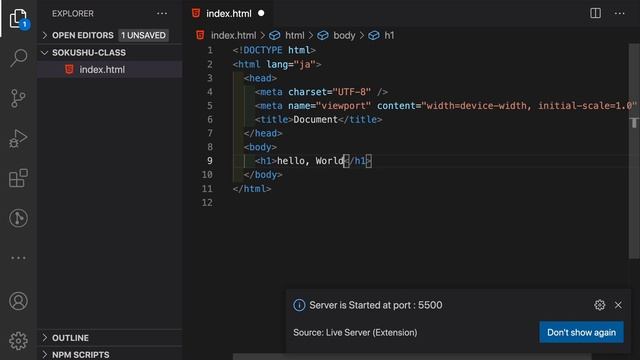Click the opening <head> tag
Viewport: 640px width, 360px height.
pos(260,78)
